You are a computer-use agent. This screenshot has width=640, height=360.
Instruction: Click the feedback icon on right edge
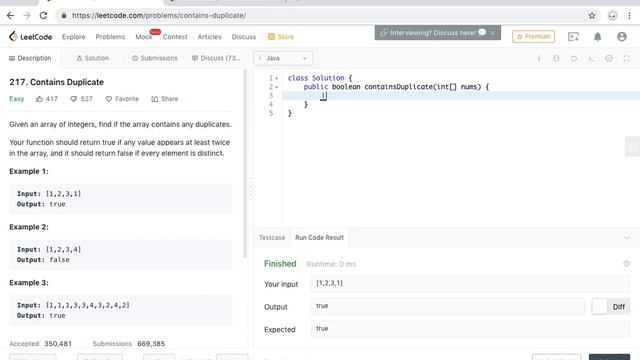click(x=633, y=147)
